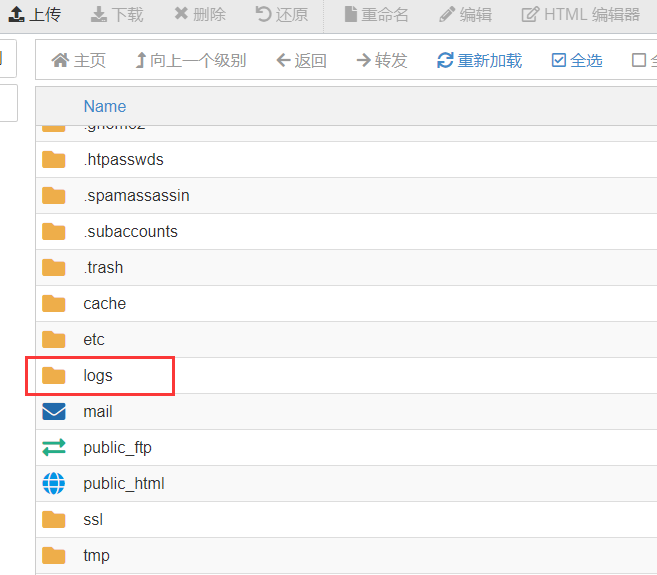
Task: Launch the HTML 编辑器 editor
Action: point(580,15)
